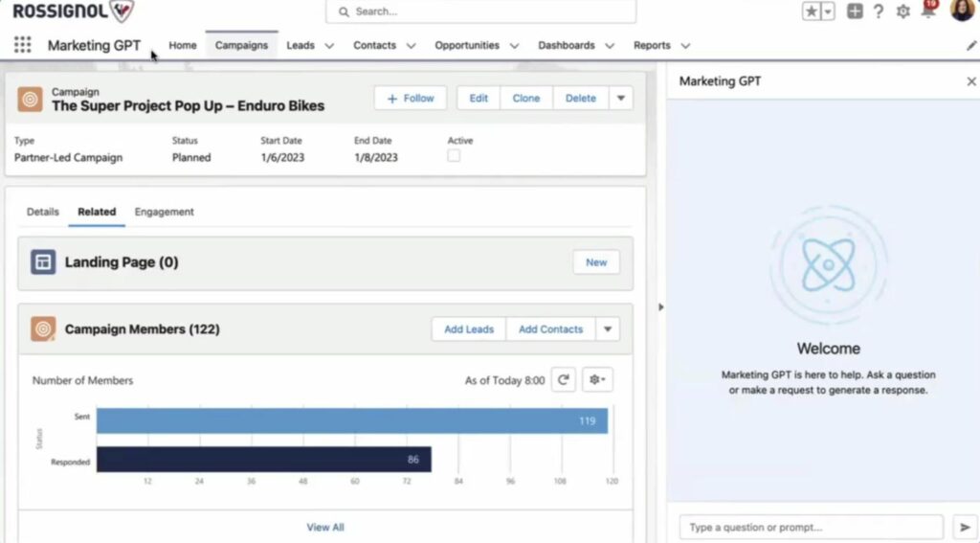Clone the campaign
980x543 pixels.
point(526,99)
